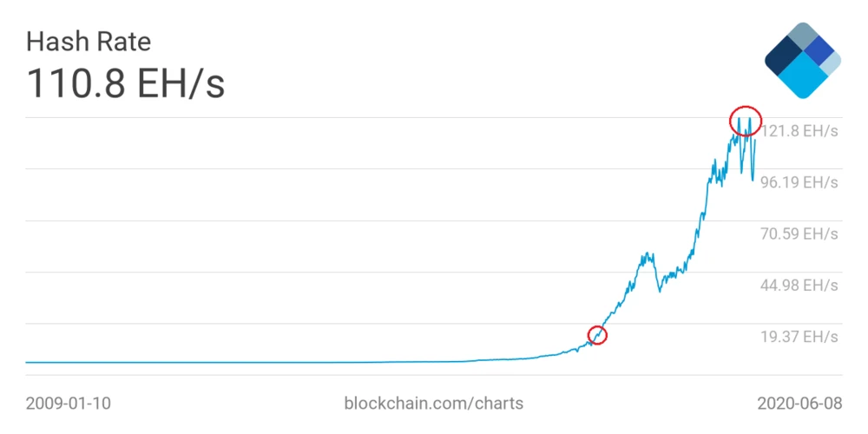This screenshot has height=434, width=868.
Task: Click the red circle at the chart peak
Action: pos(745,118)
